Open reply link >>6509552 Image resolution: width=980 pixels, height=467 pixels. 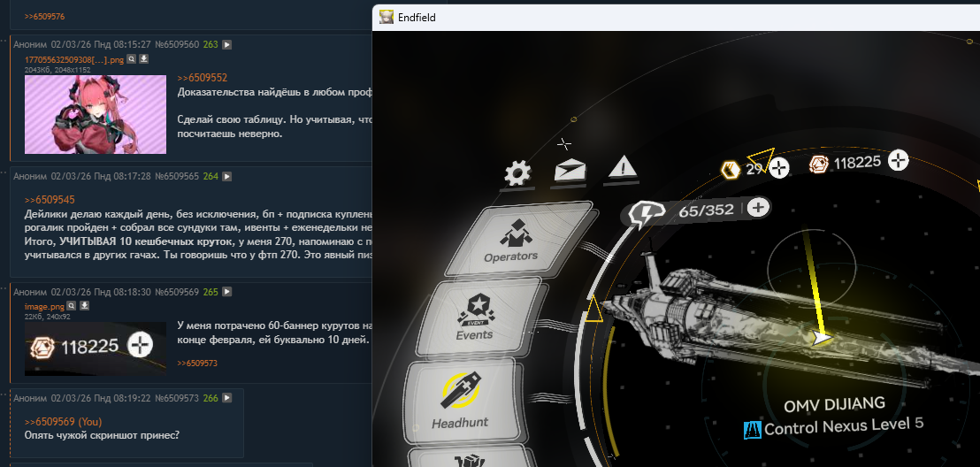[x=203, y=78]
